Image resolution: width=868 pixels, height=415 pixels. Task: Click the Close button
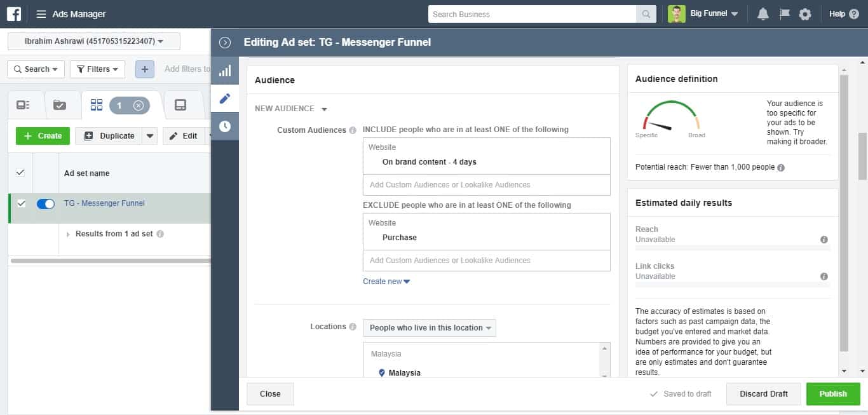click(270, 394)
